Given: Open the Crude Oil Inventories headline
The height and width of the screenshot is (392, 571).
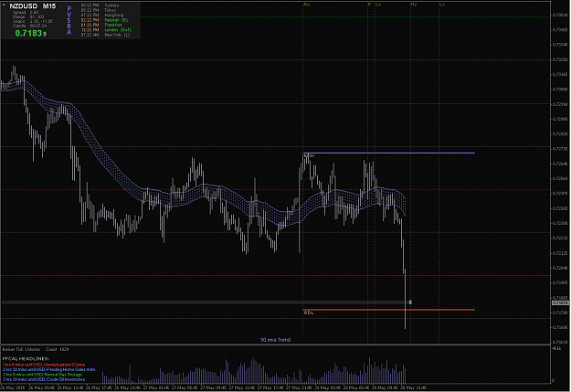Looking at the screenshot, I should tap(44, 379).
